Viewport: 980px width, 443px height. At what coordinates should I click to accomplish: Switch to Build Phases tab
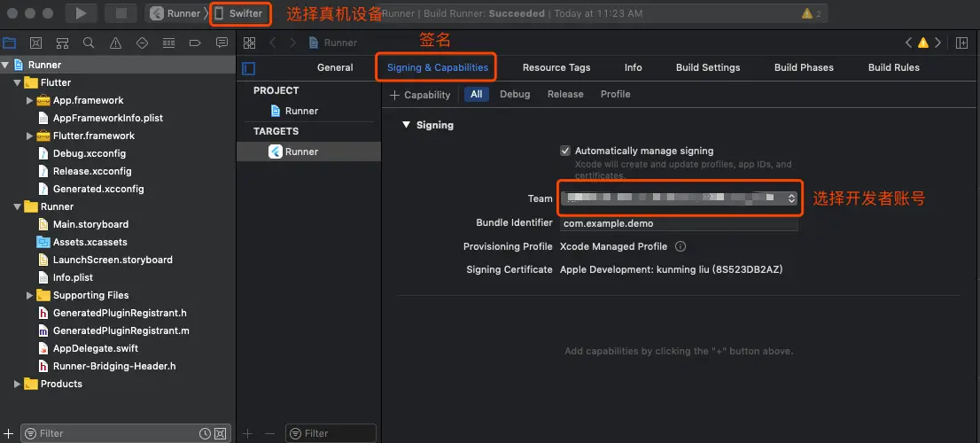tap(804, 67)
